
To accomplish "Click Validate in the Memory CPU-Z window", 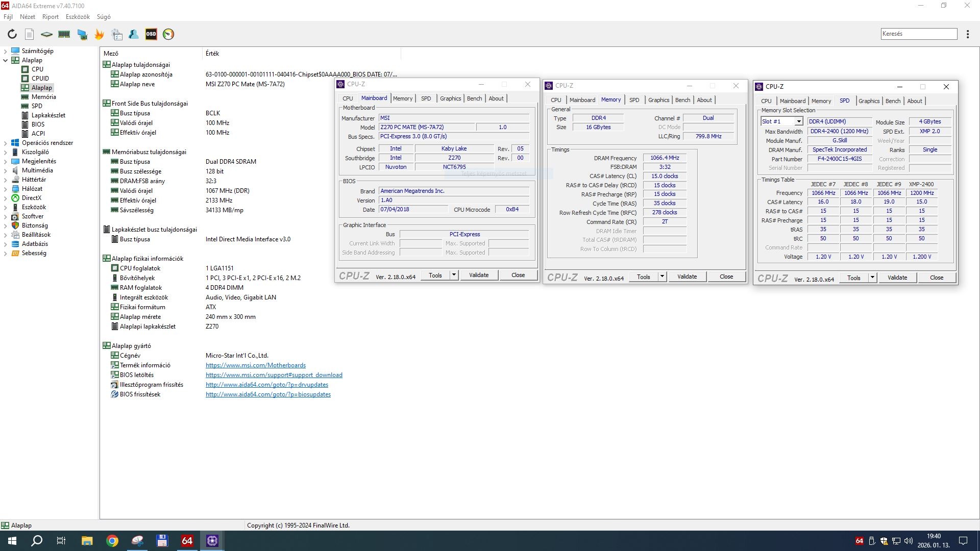I will (x=687, y=277).
